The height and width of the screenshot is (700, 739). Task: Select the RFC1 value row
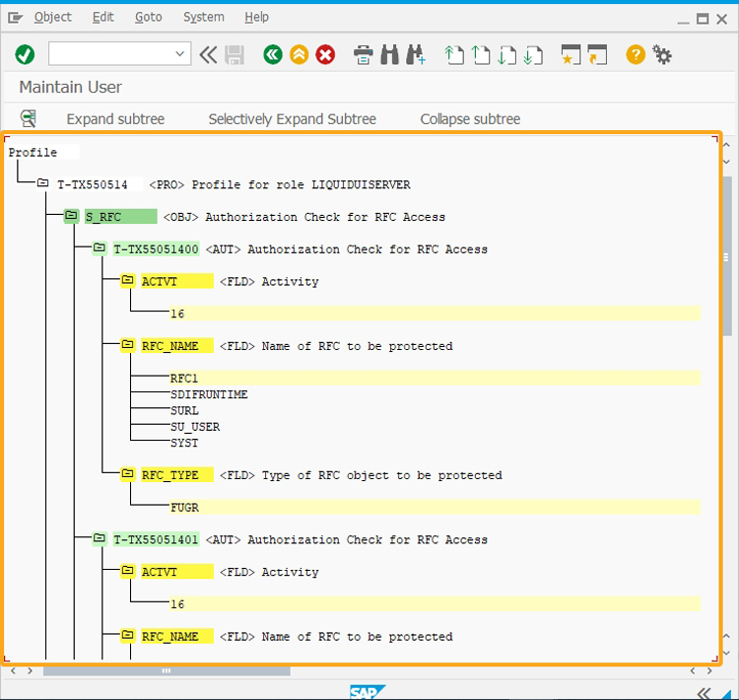[x=435, y=379]
